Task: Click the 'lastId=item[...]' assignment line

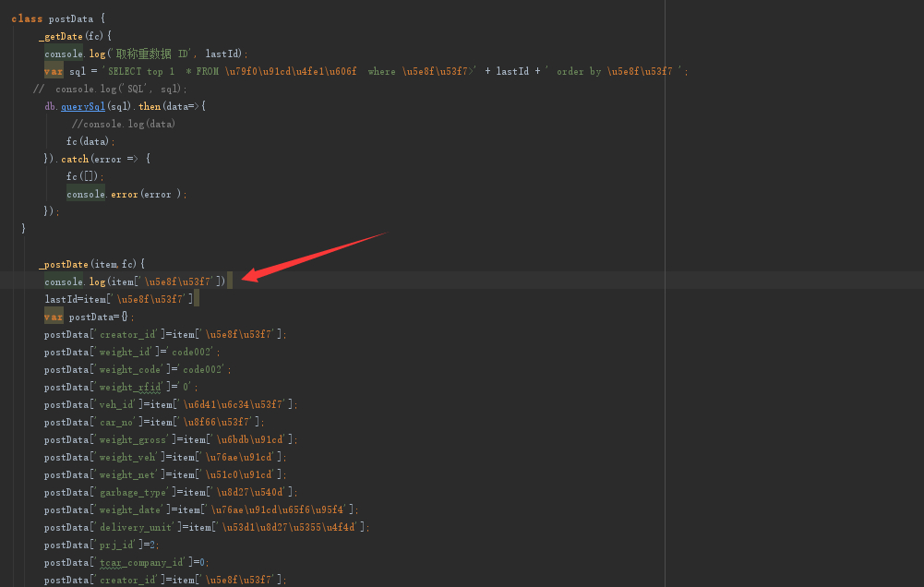Action: (119, 299)
